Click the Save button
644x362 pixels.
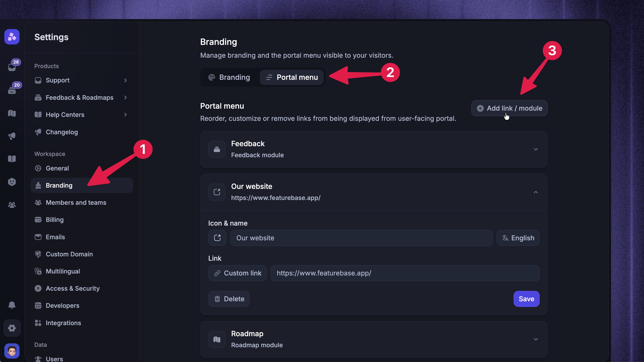click(x=526, y=299)
